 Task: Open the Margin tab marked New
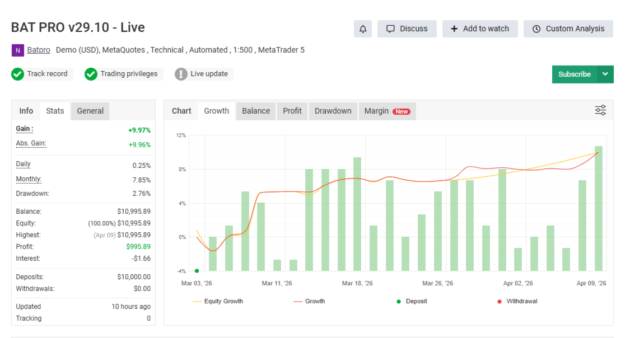(386, 111)
